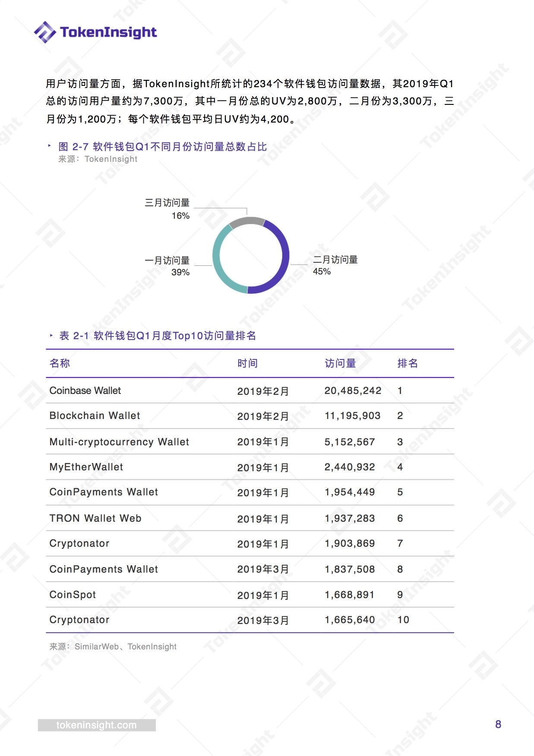Click the rank '1' cell in Coinbase row
Image resolution: width=534 pixels, height=756 pixels.
tap(400, 391)
